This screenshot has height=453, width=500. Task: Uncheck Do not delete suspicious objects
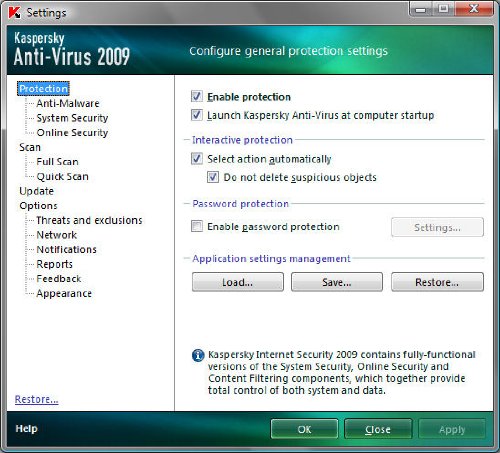213,177
